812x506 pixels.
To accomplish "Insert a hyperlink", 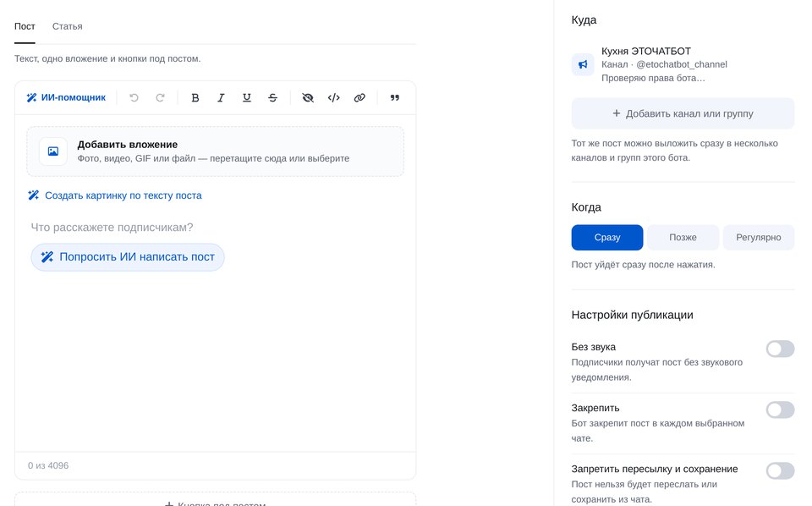I will pos(360,97).
